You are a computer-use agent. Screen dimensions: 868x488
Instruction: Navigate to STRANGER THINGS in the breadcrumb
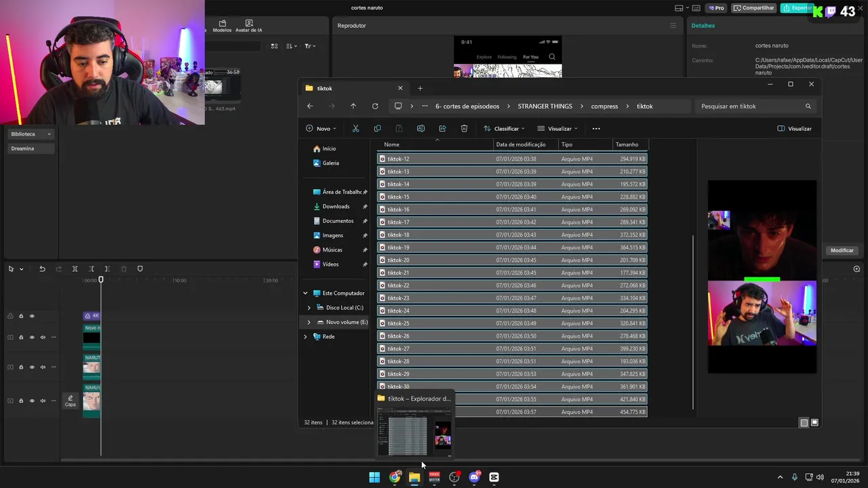point(545,106)
